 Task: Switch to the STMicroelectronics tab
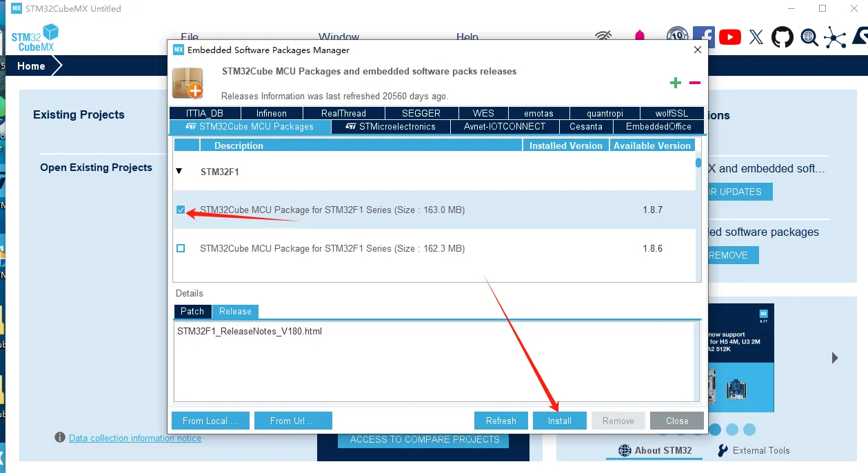pyautogui.click(x=391, y=127)
